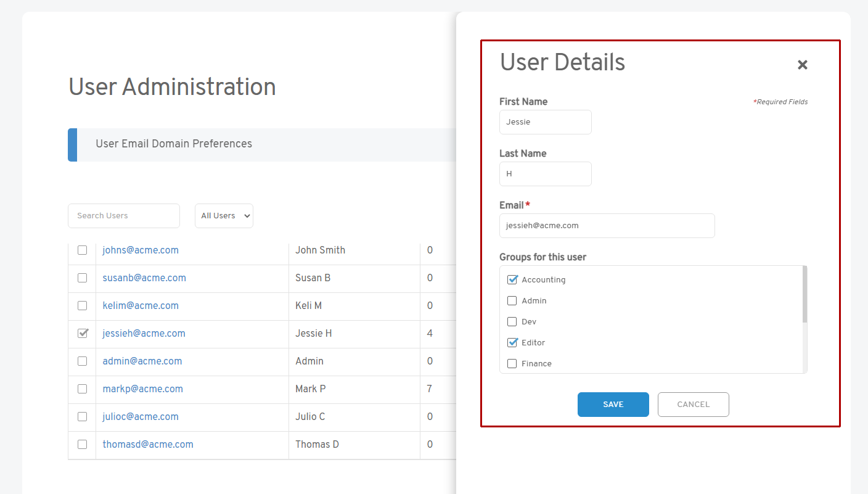Check the Dev group checkbox

click(512, 322)
